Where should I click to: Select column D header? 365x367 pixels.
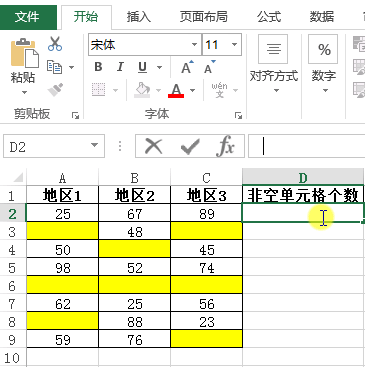[x=303, y=177]
